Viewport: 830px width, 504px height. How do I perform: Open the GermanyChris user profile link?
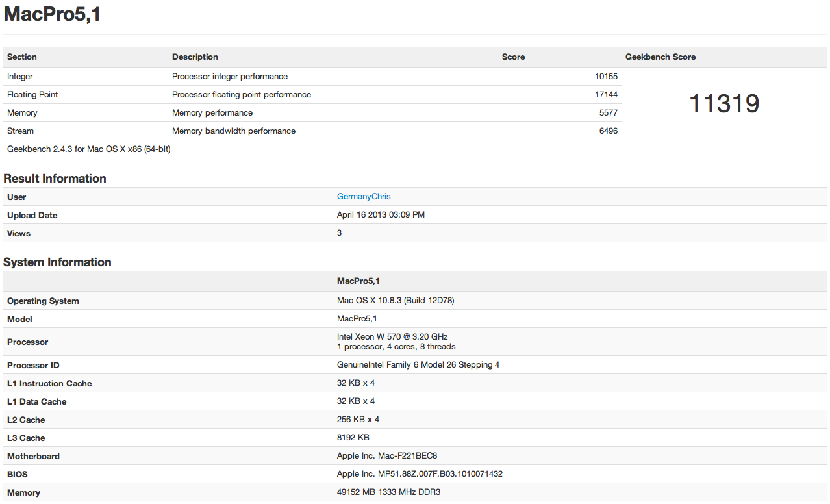[364, 196]
